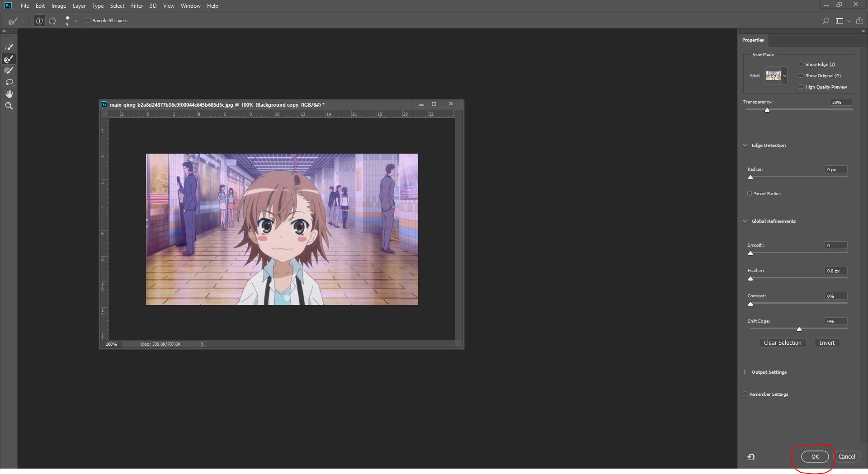This screenshot has height=474, width=868.
Task: Click the Contrast slider handle
Action: (750, 304)
